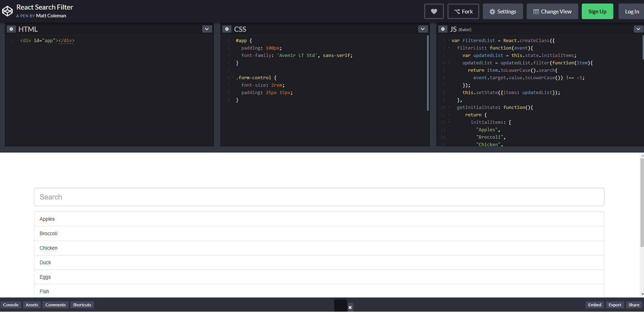Fold JS getInitialState at line 10

click(x=449, y=108)
